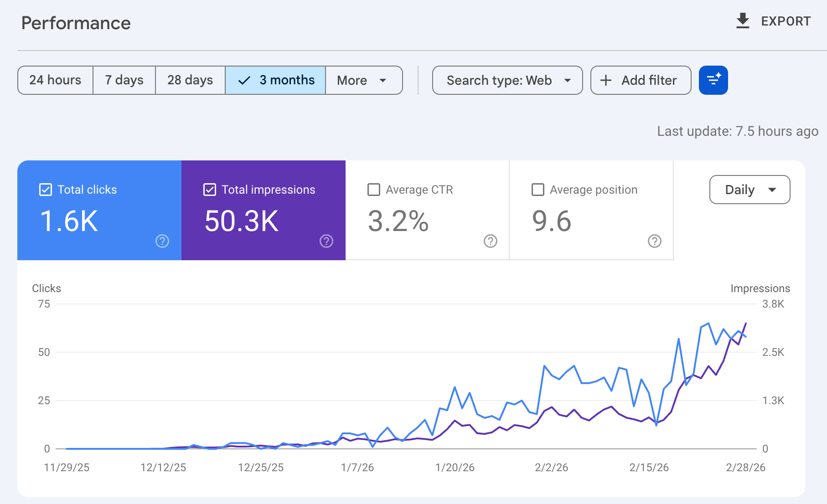Click help icon in Average CTR card

click(491, 241)
